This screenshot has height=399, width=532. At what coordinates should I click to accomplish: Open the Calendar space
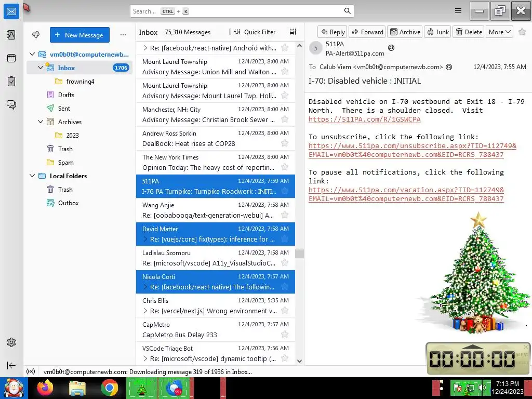coord(11,58)
